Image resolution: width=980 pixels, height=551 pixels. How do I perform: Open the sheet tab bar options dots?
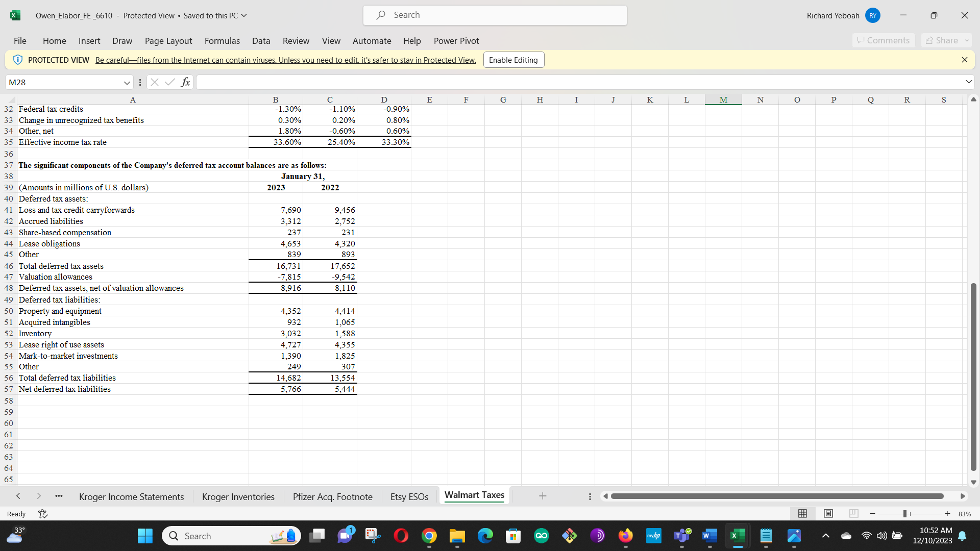(590, 496)
